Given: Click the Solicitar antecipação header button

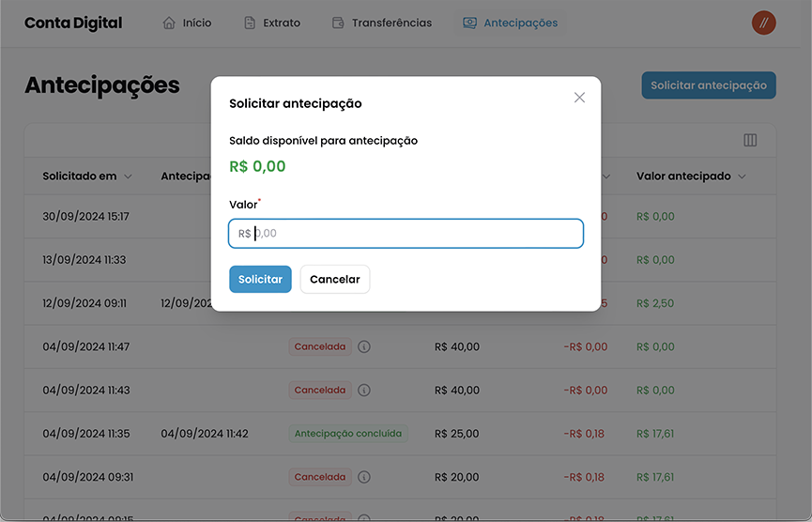Looking at the screenshot, I should [x=708, y=85].
